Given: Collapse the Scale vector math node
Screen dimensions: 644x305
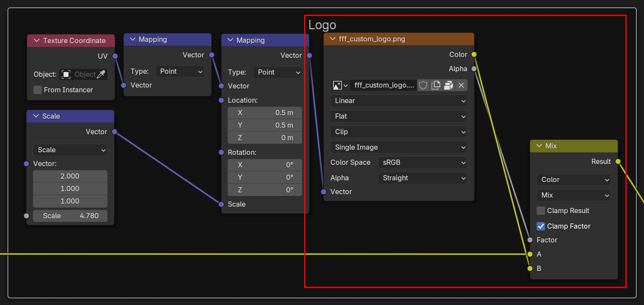Looking at the screenshot, I should [x=35, y=116].
